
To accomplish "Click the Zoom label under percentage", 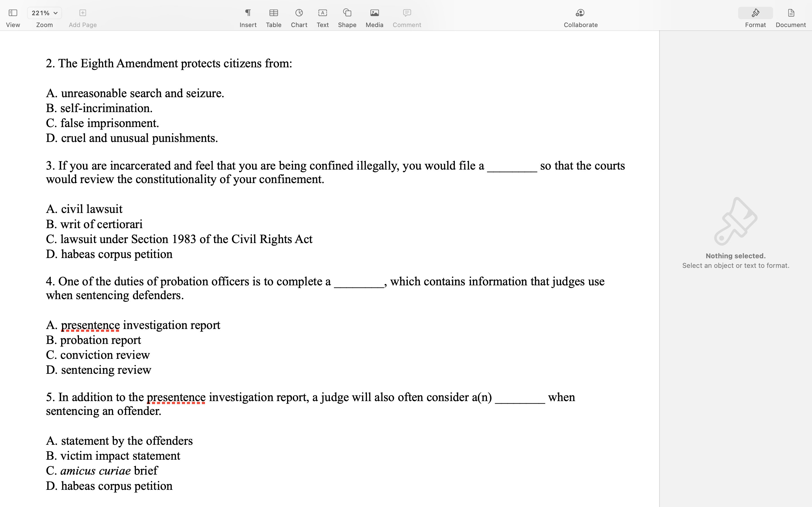I will [x=44, y=25].
